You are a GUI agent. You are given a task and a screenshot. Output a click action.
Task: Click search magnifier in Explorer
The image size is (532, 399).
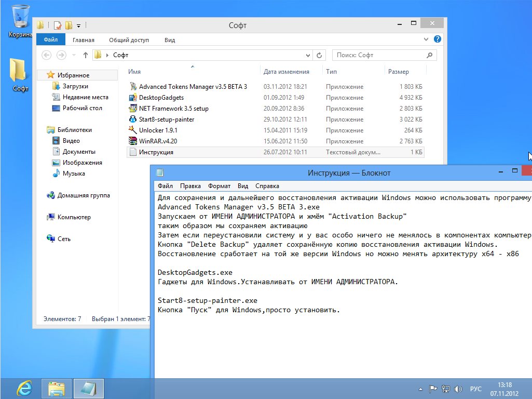(430, 55)
